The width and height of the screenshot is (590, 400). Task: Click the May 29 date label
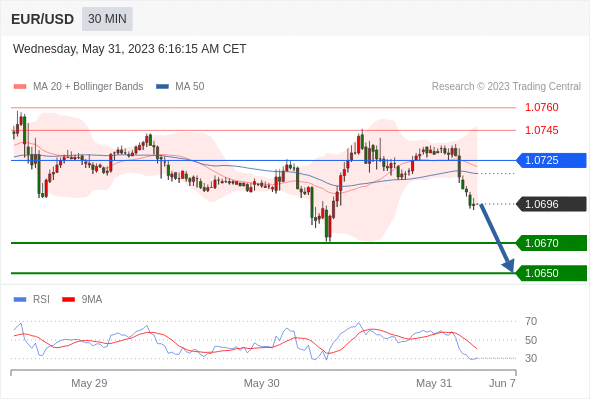(89, 383)
